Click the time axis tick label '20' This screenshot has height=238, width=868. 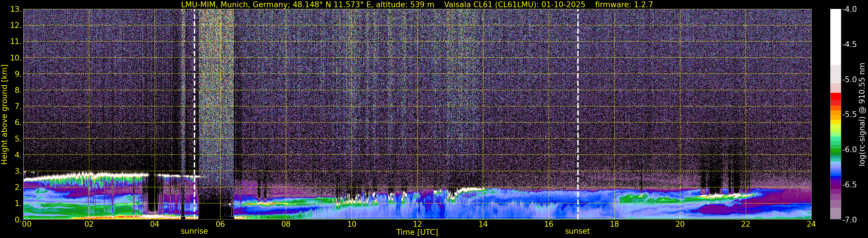click(x=680, y=224)
